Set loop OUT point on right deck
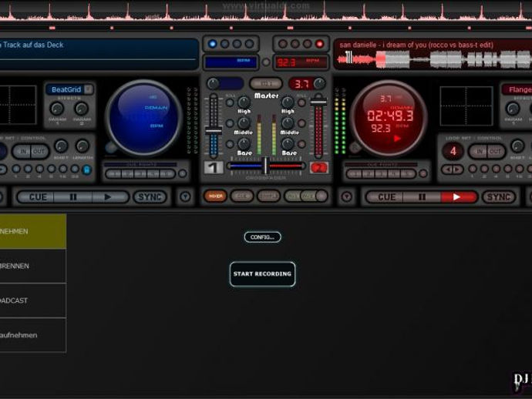532x399 pixels. [495, 151]
